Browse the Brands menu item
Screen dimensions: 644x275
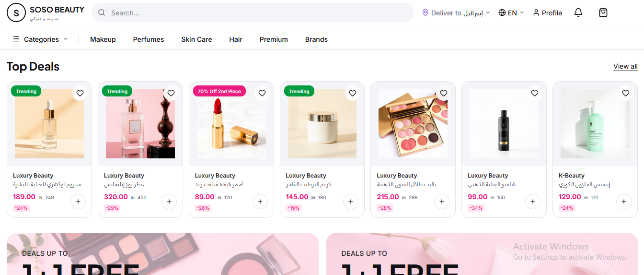pyautogui.click(x=316, y=39)
